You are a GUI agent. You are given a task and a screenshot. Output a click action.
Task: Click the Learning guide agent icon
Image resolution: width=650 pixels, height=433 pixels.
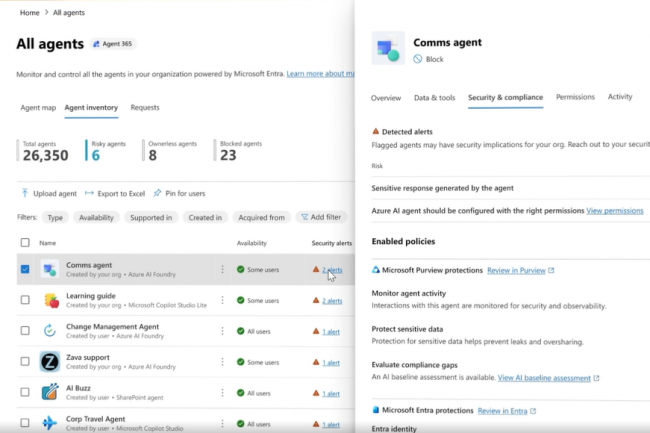point(49,300)
